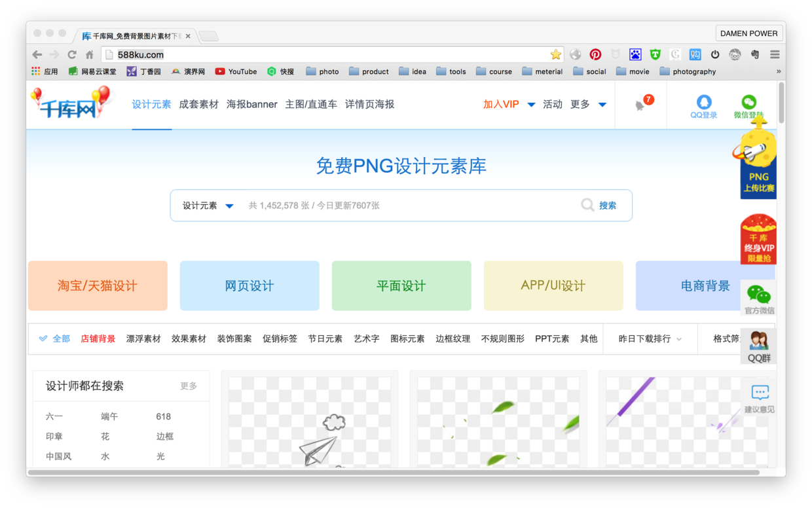Screen dimensions: 812x508
Task: Filter by PPT元素
Action: pyautogui.click(x=552, y=338)
